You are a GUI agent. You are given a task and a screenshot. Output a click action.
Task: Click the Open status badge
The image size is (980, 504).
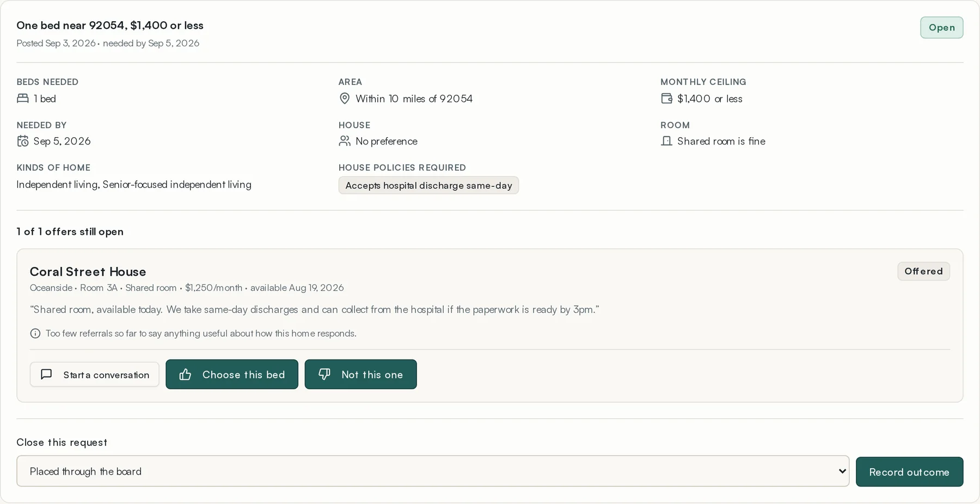(x=941, y=28)
